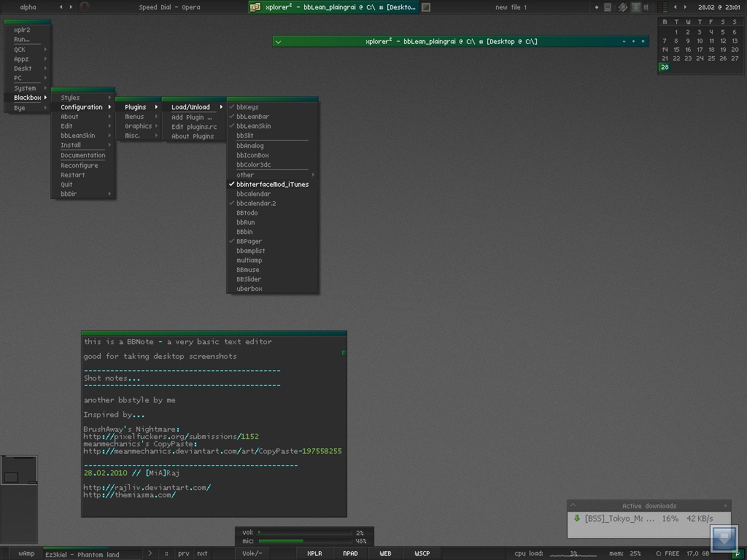The height and width of the screenshot is (560, 747).
Task: Click the NPAD launcher button
Action: tap(350, 553)
